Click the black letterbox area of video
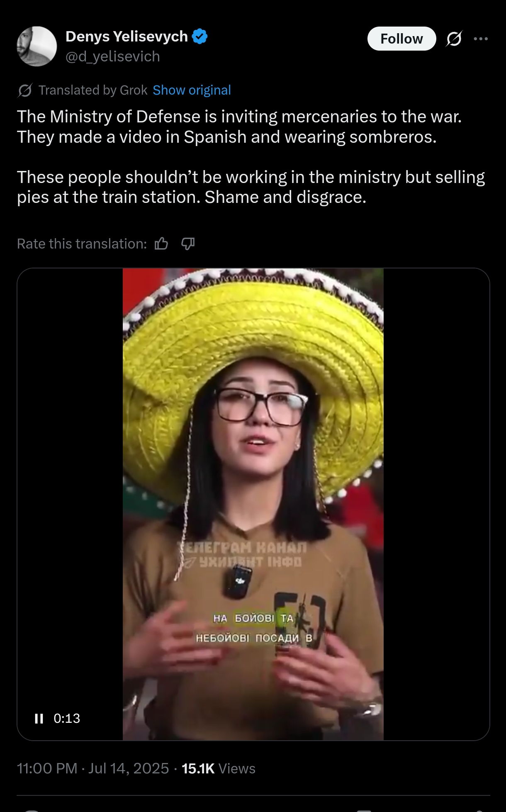Screen dimensions: 506x812 pyautogui.click(x=436, y=504)
